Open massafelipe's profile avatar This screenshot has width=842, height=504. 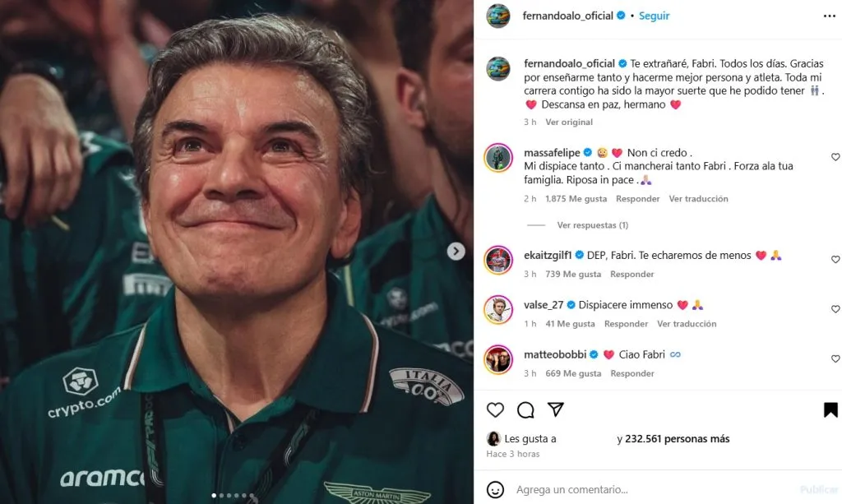coord(498,158)
